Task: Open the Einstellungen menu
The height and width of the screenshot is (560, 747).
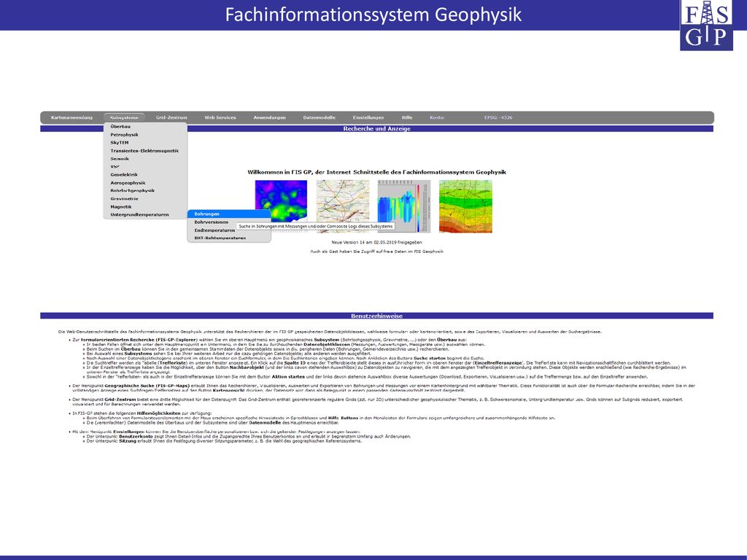Action: (x=368, y=117)
